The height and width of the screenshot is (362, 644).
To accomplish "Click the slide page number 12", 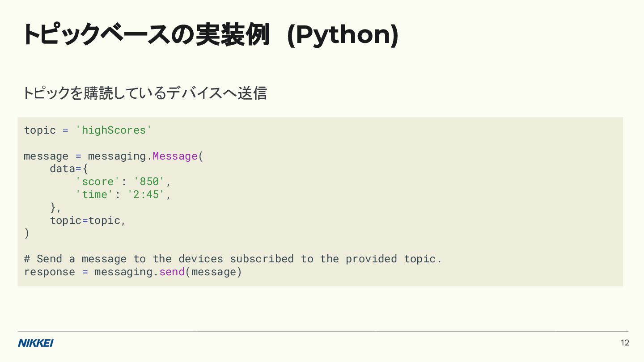I will click(625, 343).
